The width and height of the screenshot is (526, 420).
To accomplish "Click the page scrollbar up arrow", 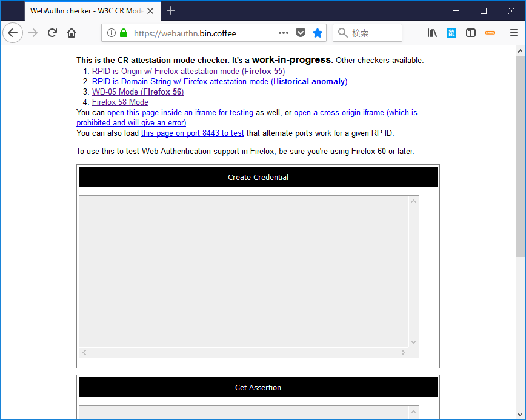I will [x=520, y=51].
